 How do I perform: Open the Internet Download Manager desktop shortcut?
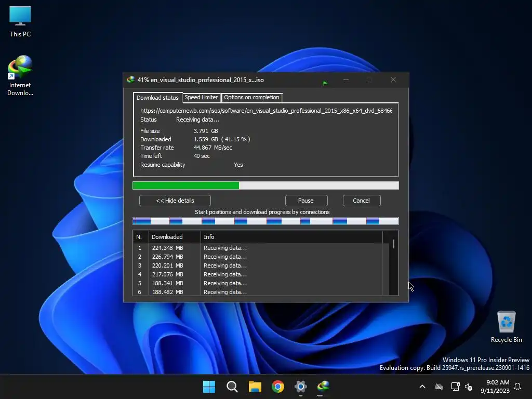(20, 75)
